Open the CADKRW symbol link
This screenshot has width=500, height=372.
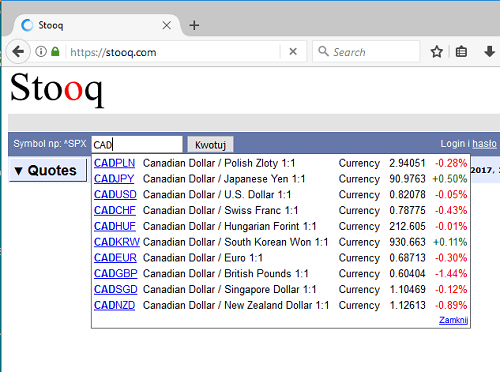tap(117, 242)
